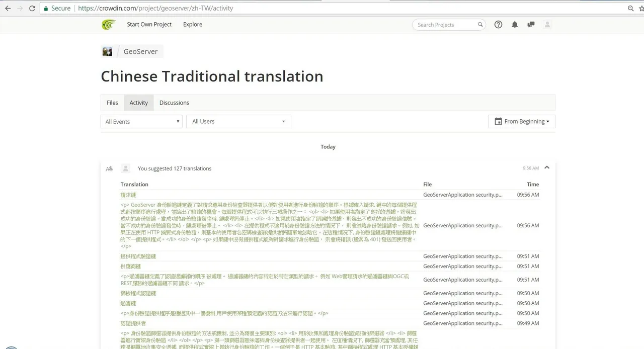Open file link in the 過濾鏈 row

[x=463, y=303]
